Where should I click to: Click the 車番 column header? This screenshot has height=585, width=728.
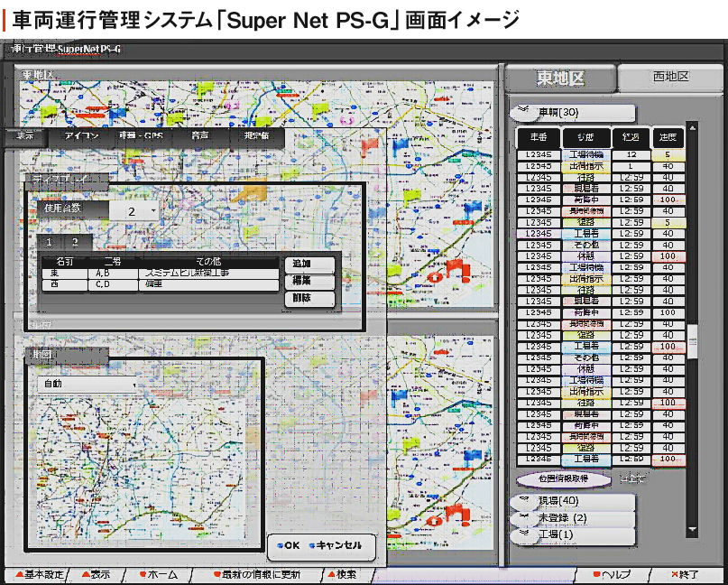coord(539,137)
